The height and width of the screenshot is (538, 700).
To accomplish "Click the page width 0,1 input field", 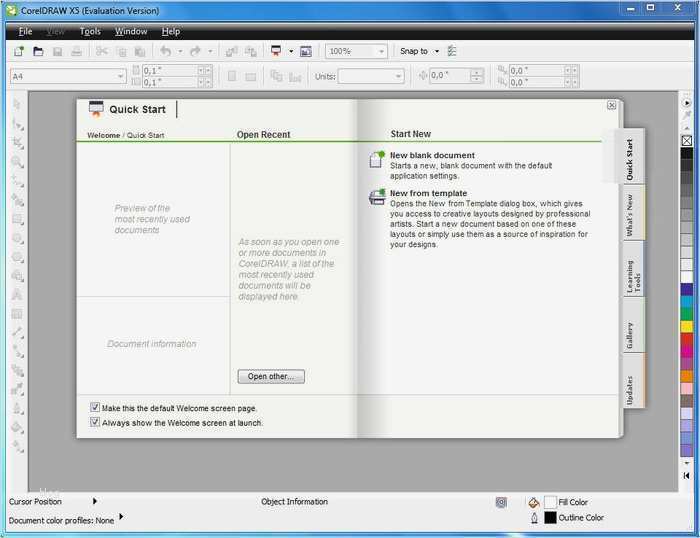I will [170, 71].
